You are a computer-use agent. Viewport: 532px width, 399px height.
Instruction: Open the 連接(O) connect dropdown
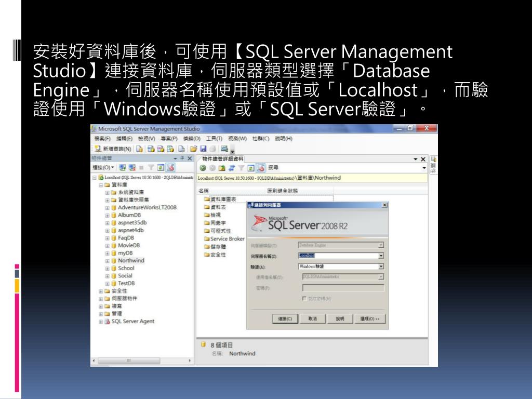pyautogui.click(x=103, y=167)
